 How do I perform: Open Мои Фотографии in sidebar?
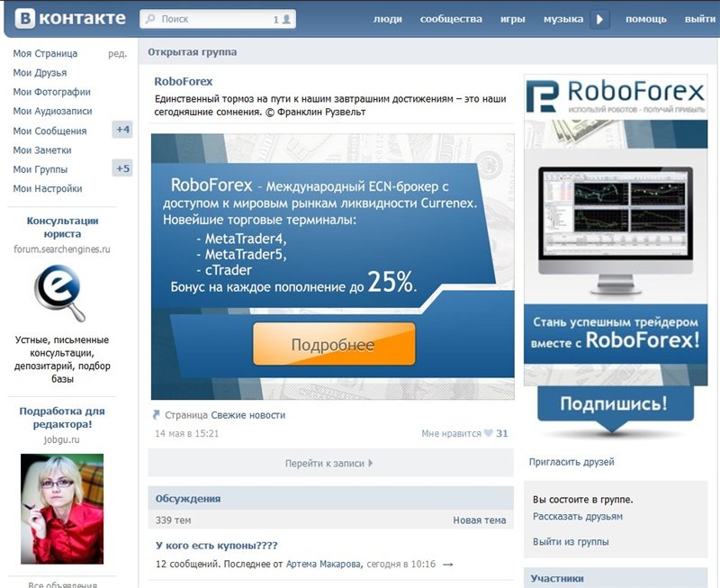[x=52, y=92]
